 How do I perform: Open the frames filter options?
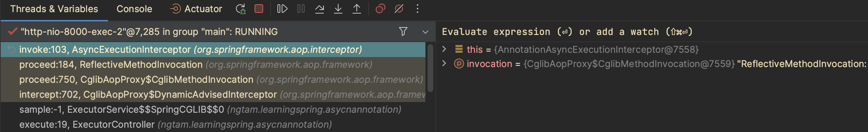point(403,32)
